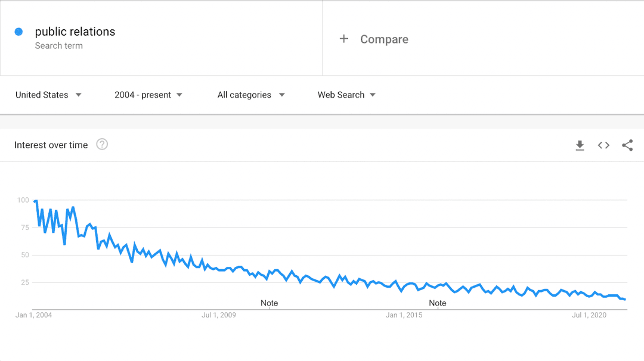Click the second Note marker near Jan 2015

point(438,303)
